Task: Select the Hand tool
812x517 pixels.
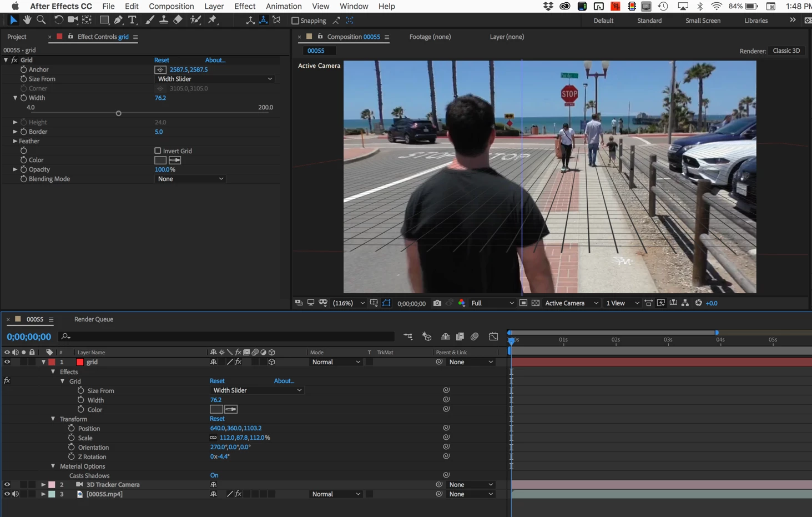Action: (27, 20)
